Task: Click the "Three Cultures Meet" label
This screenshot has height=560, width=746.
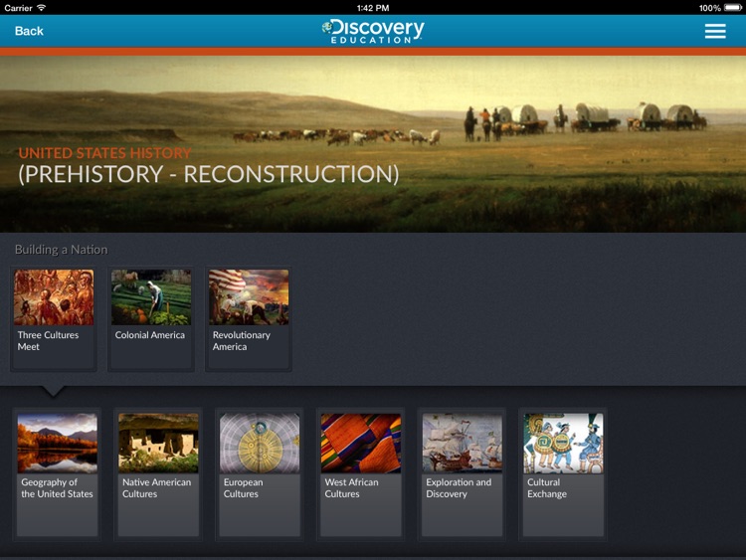Action: (x=48, y=340)
